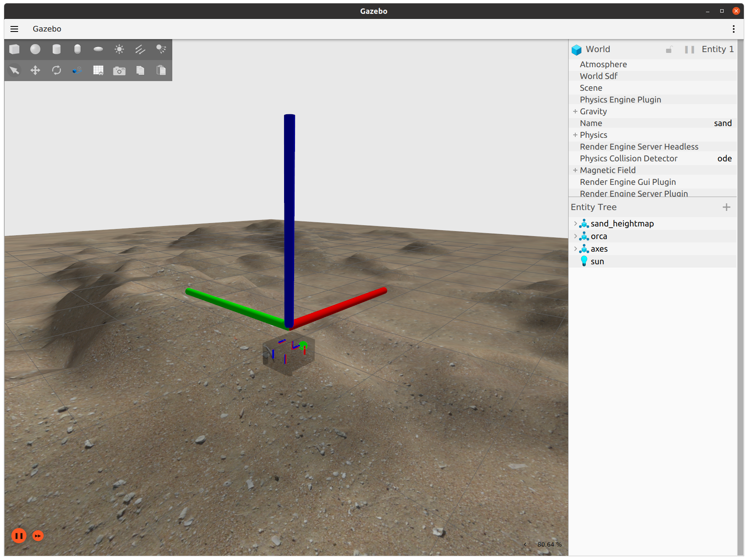Add a point light
Image resolution: width=748 pixels, height=560 pixels.
click(x=119, y=50)
